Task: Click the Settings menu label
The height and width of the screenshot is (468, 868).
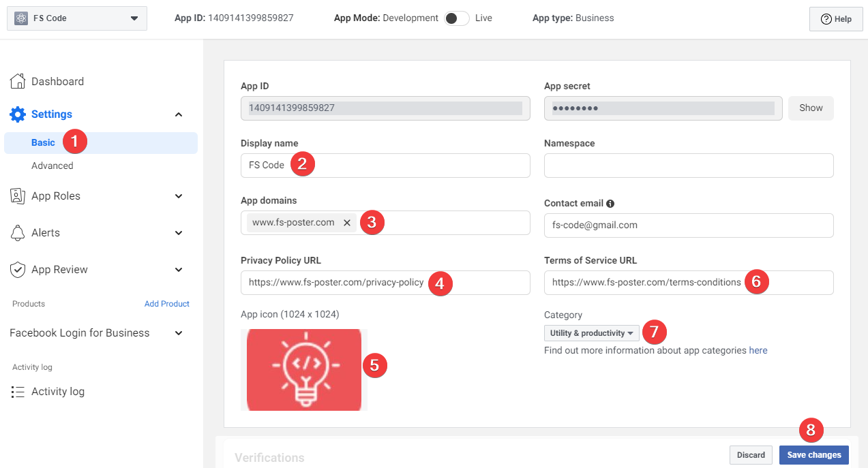Action: (52, 114)
